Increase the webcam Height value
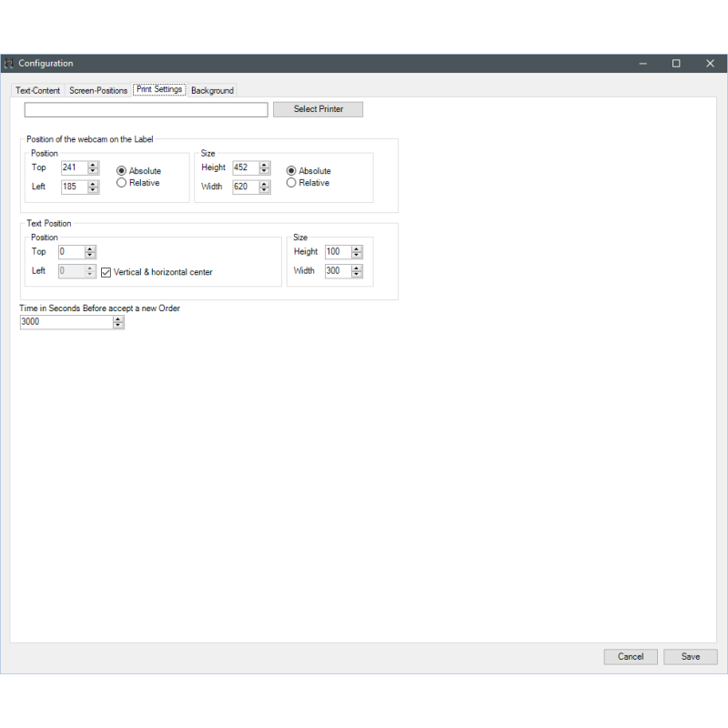This screenshot has height=728, width=728. click(x=264, y=165)
